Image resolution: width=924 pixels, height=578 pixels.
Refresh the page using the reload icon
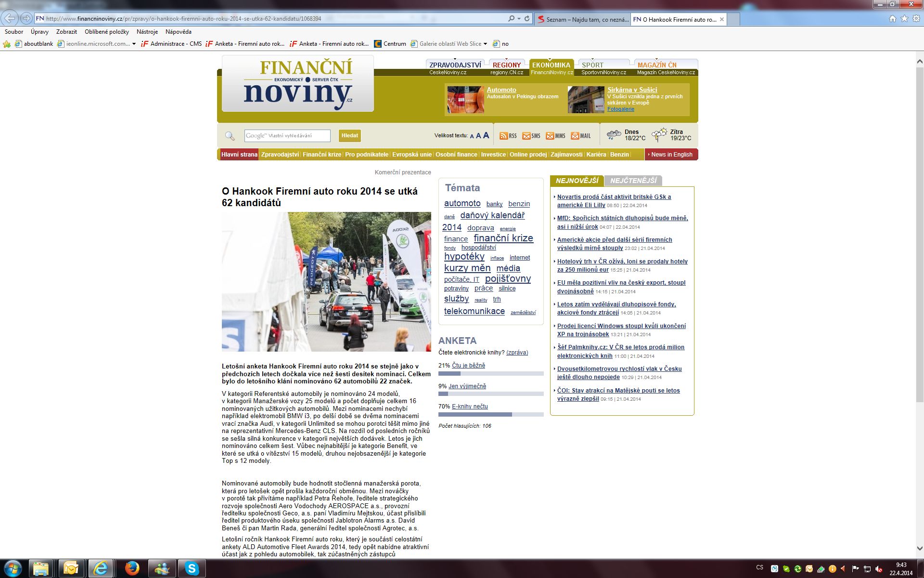coord(527,19)
